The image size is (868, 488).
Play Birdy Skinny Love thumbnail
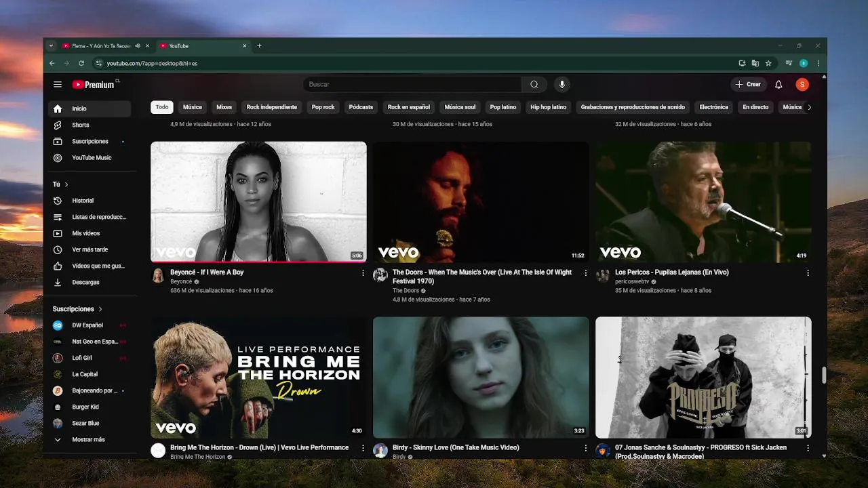[x=481, y=378]
